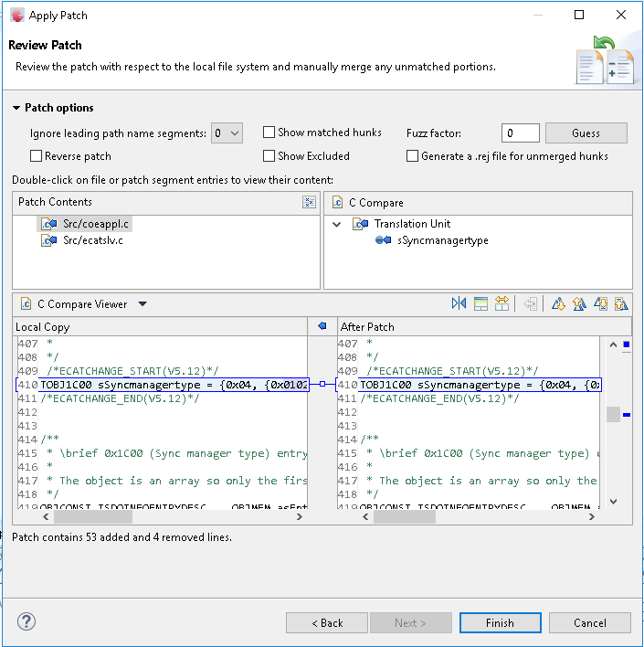This screenshot has width=644, height=647.
Task: Click the first compare viewer toolbar icon
Action: 459,304
